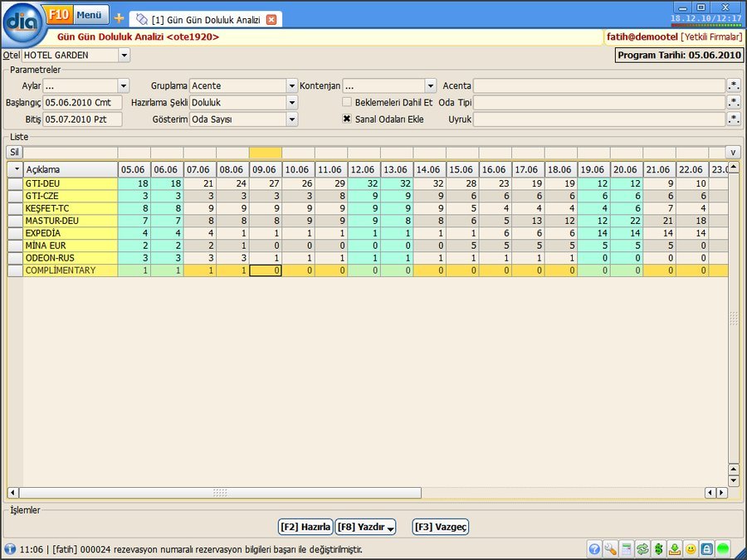Open help via the question mark icon

click(x=594, y=549)
